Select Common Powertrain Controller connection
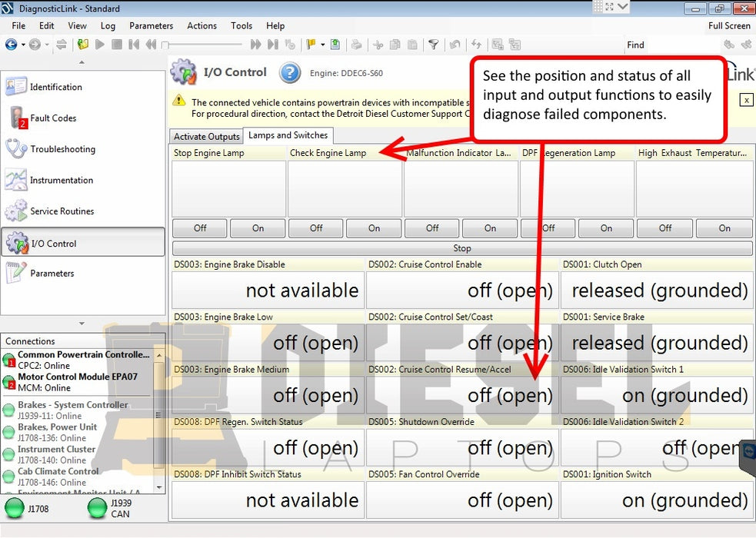Viewport: 756px width, 538px height. pyautogui.click(x=77, y=360)
